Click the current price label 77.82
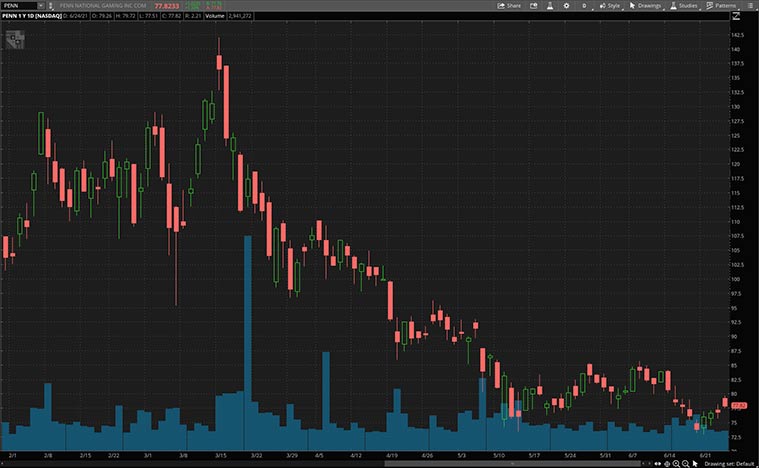The width and height of the screenshot is (759, 468). [x=740, y=405]
